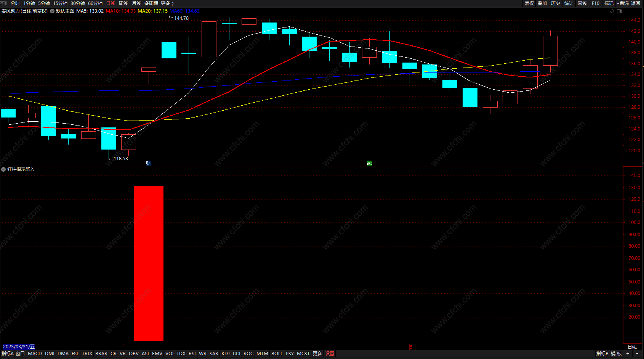Viewport: 644px width, 359px height.
Task: Apply the WR indicator
Action: click(203, 354)
